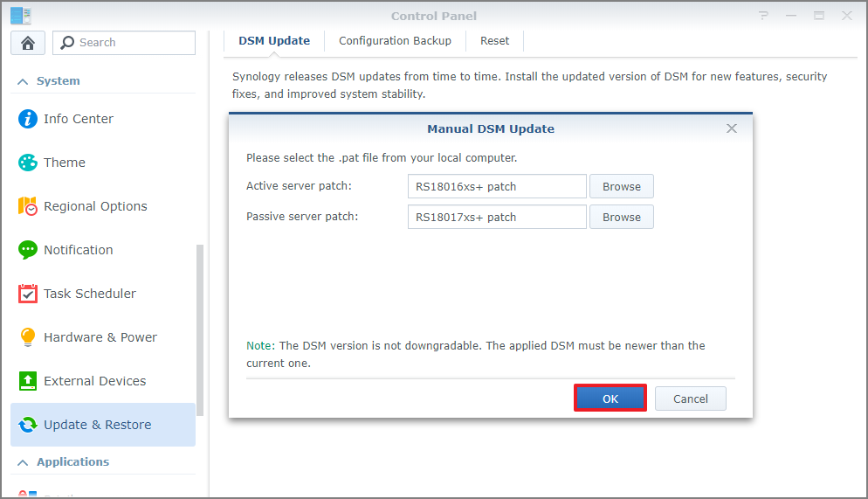Select the DSM Update tab
Image resolution: width=868 pixels, height=499 pixels.
tap(274, 41)
